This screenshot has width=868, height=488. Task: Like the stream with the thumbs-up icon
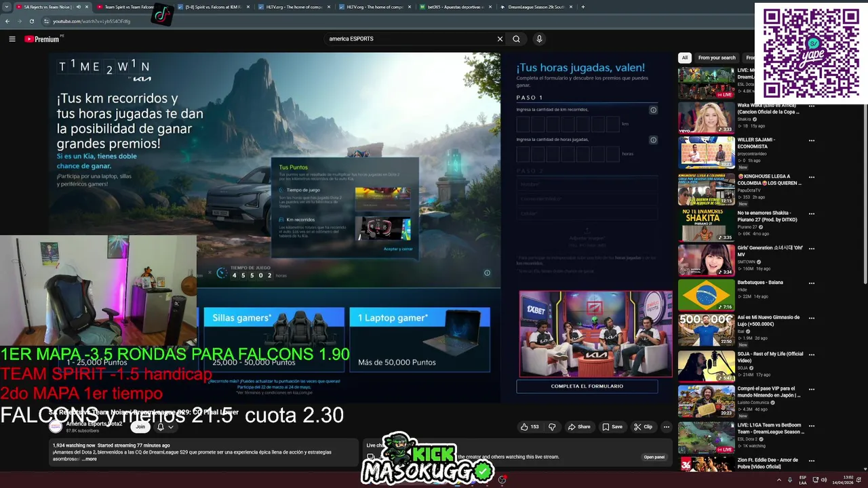(530, 427)
